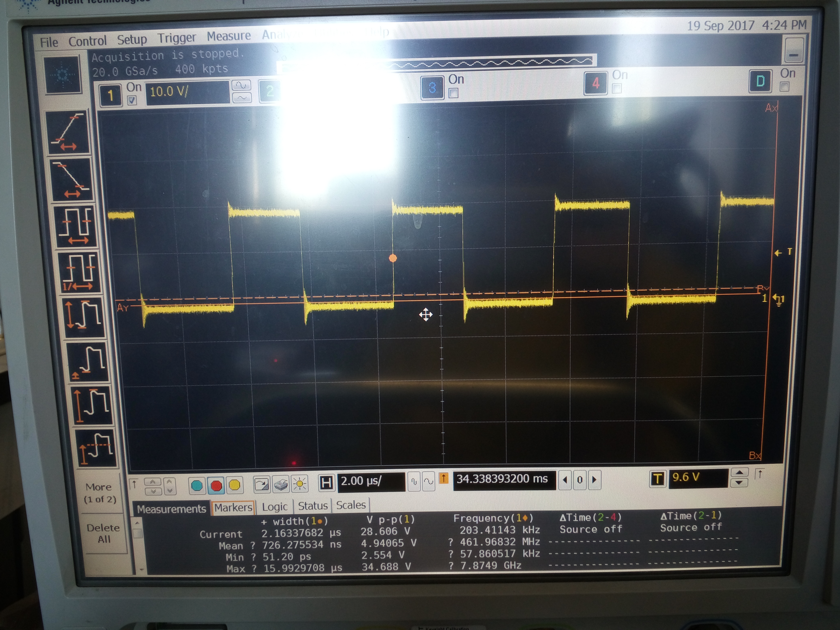
Task: Click the display intensity brightness icon
Action: coord(300,484)
